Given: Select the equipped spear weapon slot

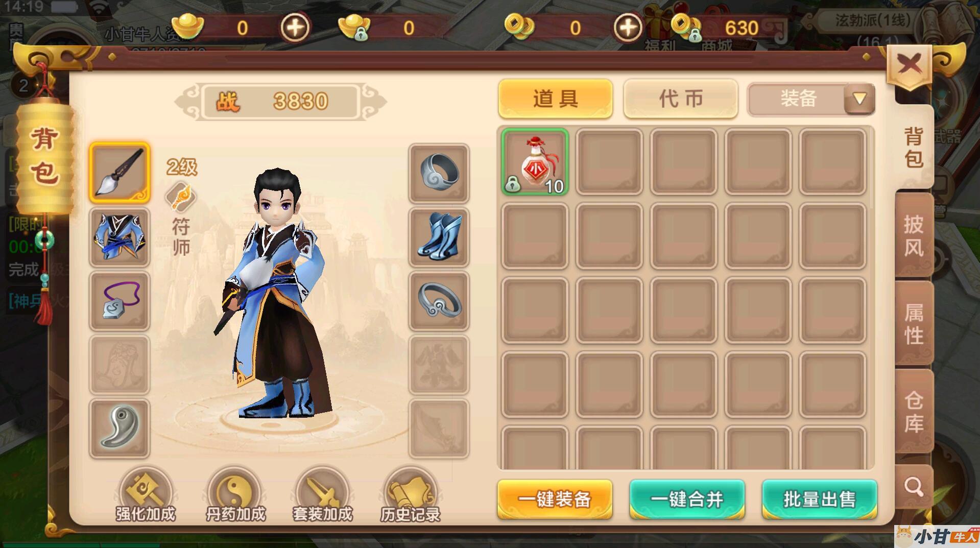Looking at the screenshot, I should click(119, 173).
